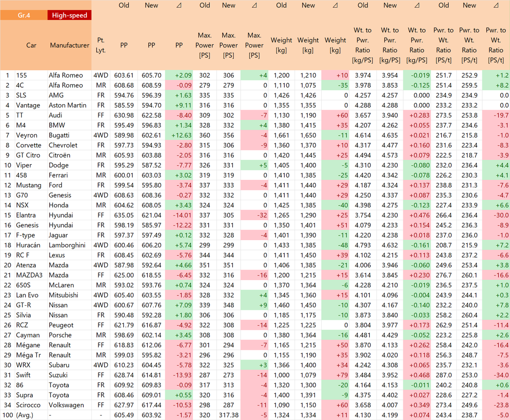Click Alfa 4C power-to-weight change +8.2
The width and height of the screenshot is (510, 420).
click(496, 85)
